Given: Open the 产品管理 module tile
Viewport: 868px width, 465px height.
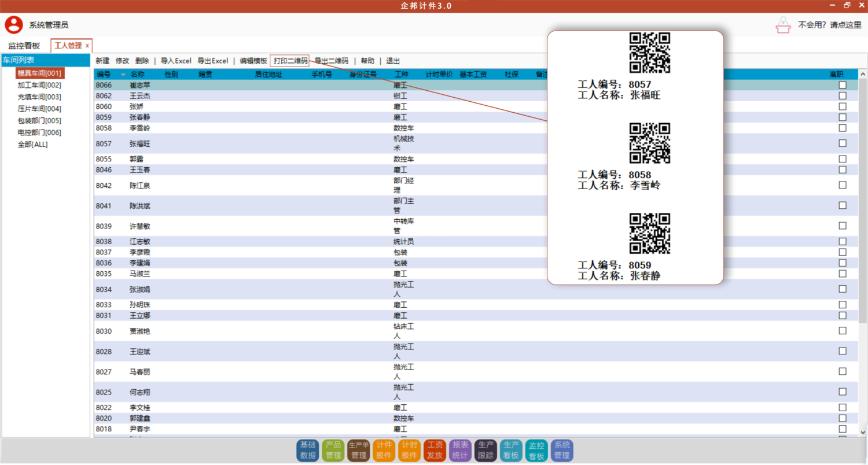Looking at the screenshot, I should 333,450.
